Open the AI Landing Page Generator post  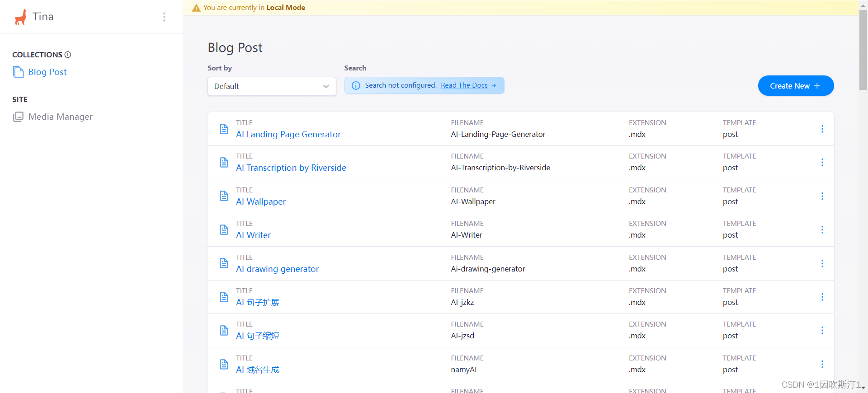(288, 135)
